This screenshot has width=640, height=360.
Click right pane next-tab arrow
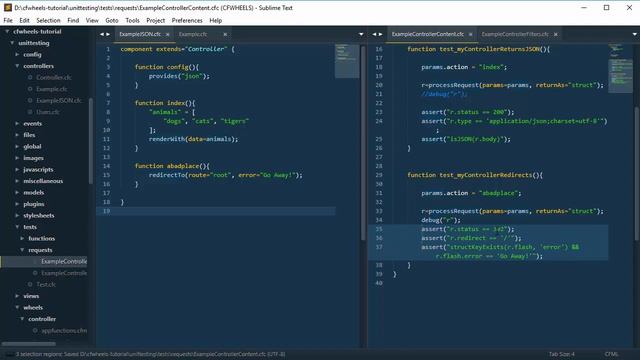pos(380,34)
